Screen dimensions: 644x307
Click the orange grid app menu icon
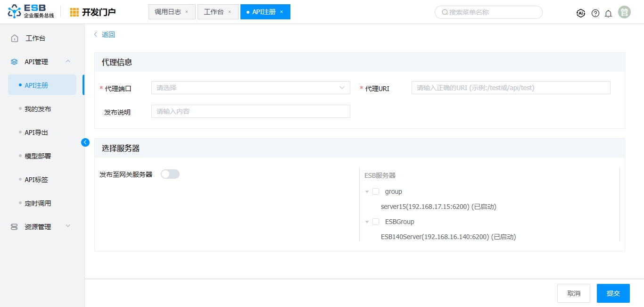coord(74,12)
